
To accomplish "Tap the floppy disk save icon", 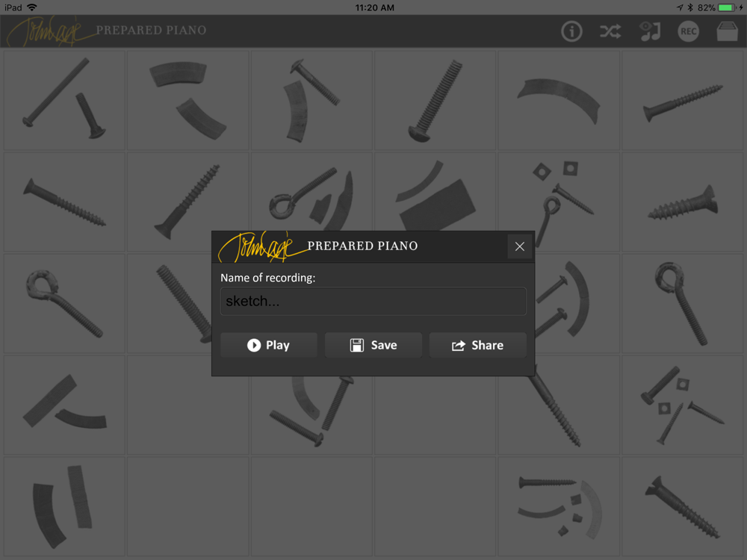I will pyautogui.click(x=357, y=345).
